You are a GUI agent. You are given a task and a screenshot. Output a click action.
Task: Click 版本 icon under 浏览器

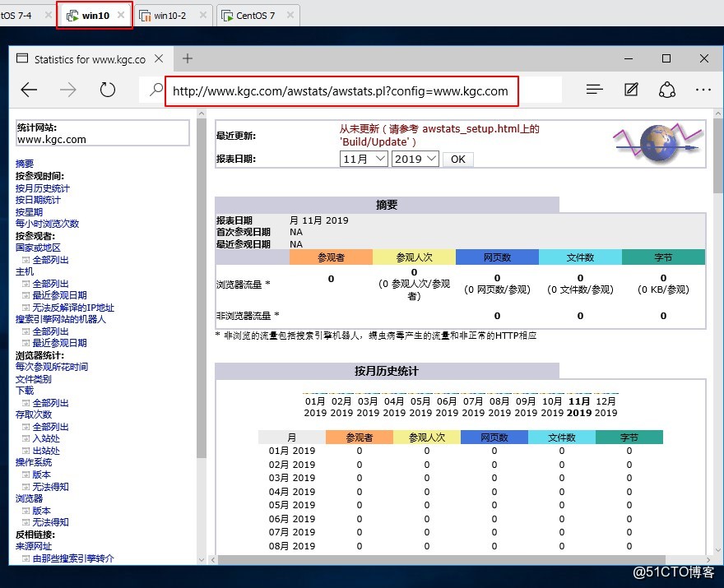pos(26,511)
